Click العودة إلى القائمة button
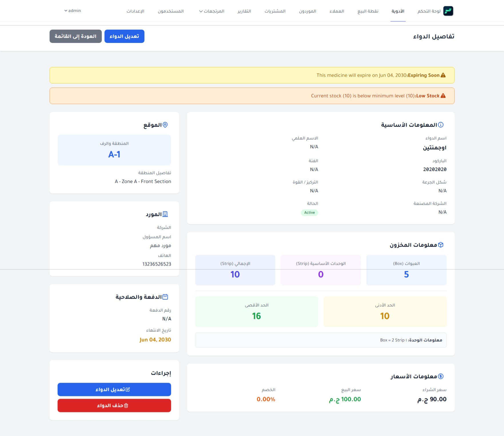Screen dimensions: 504x436 tap(75, 36)
